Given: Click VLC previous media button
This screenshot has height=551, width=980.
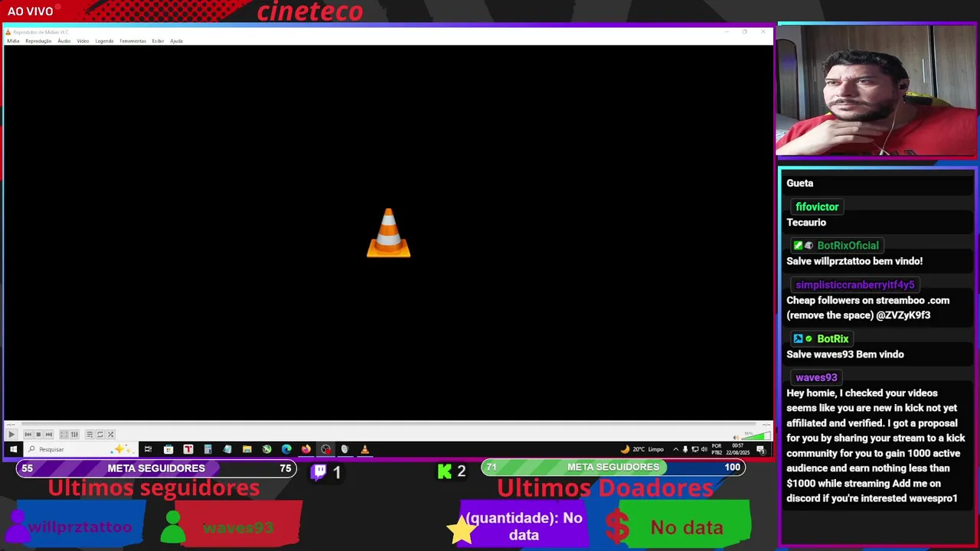Looking at the screenshot, I should pos(28,435).
